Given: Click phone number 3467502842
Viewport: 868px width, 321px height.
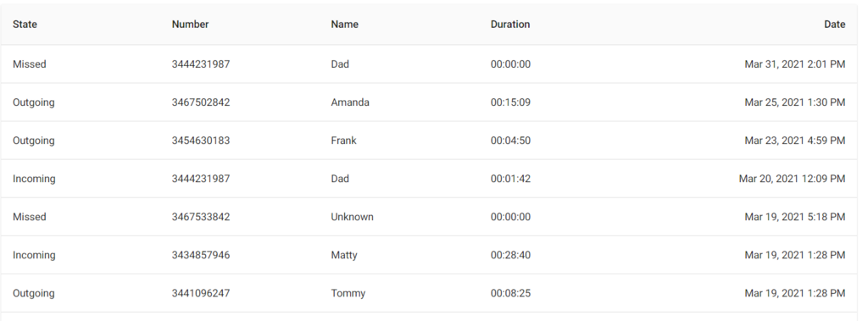Looking at the screenshot, I should [x=200, y=102].
